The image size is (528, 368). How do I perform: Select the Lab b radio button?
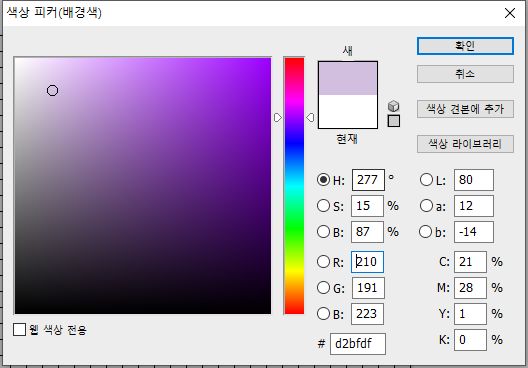pos(426,232)
